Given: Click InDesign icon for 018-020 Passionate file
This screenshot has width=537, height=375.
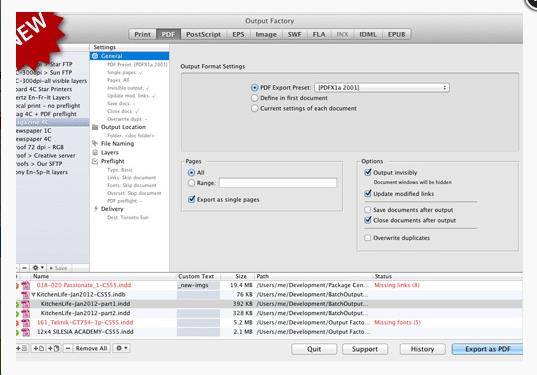Looking at the screenshot, I should pyautogui.click(x=26, y=285).
